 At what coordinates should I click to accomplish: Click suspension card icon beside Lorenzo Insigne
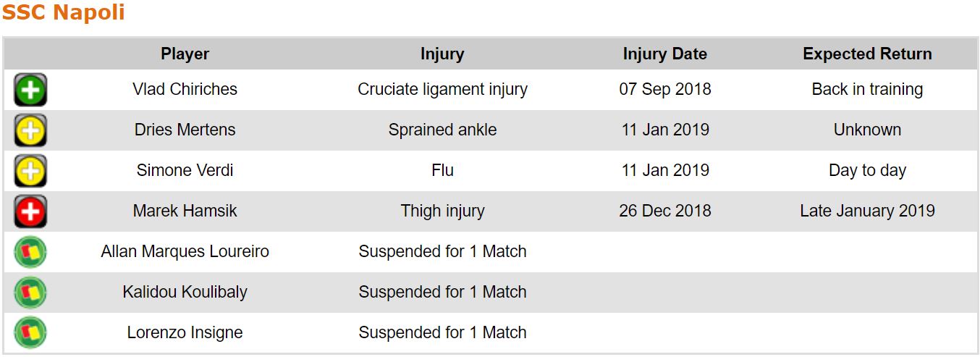30,333
